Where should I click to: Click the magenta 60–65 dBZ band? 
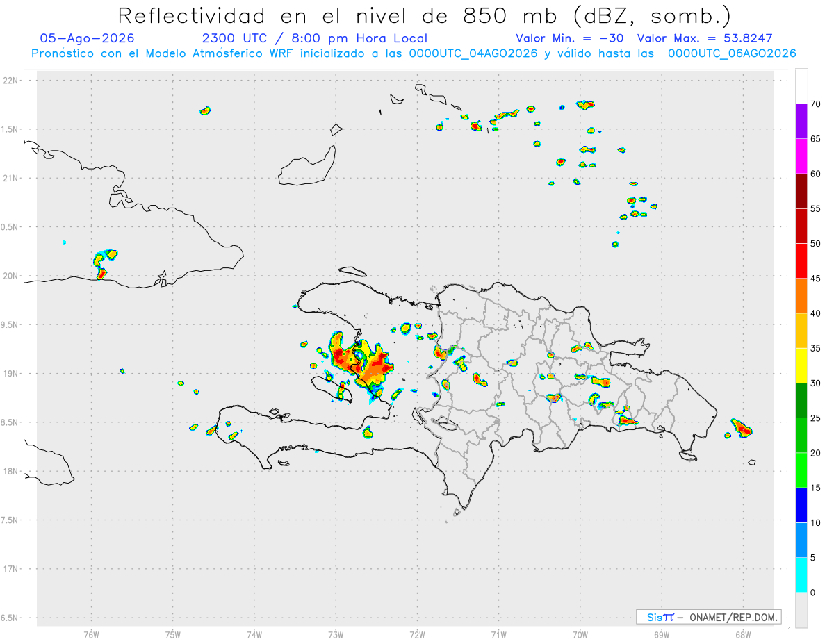coord(801,156)
